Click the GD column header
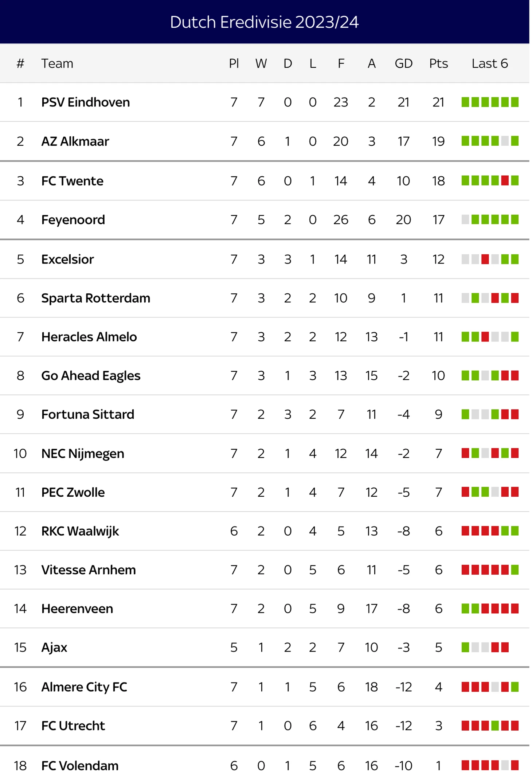Viewport: 532px width, 782px height. click(x=403, y=63)
